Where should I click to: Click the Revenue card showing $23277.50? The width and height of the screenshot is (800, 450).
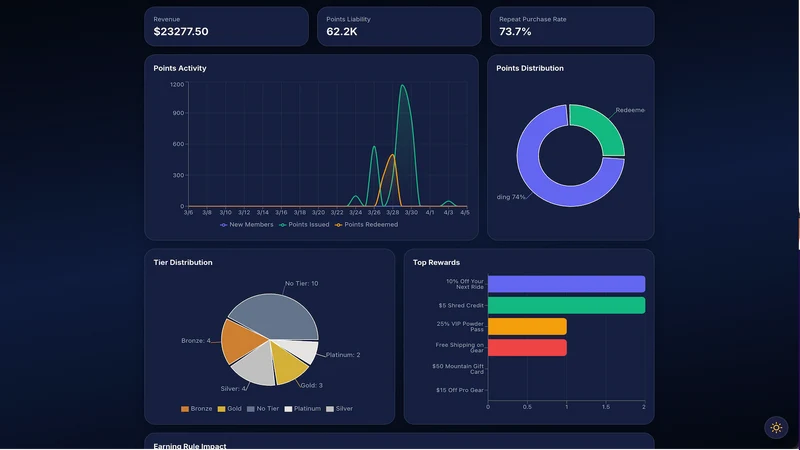click(227, 27)
